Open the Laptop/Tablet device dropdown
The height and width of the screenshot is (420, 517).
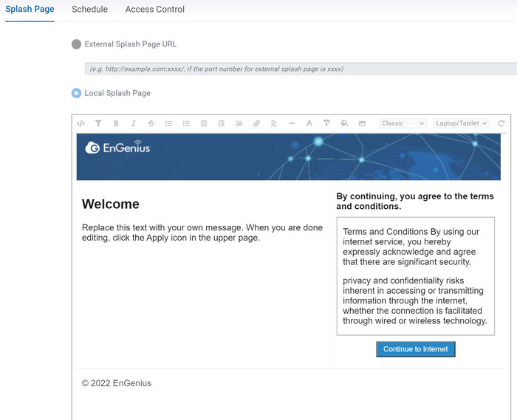click(462, 123)
